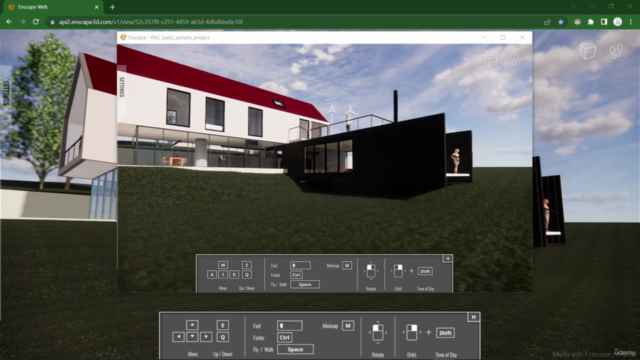Close the Enscape RAC_basic_sample_project window
The width and height of the screenshot is (640, 360).
tap(522, 37)
